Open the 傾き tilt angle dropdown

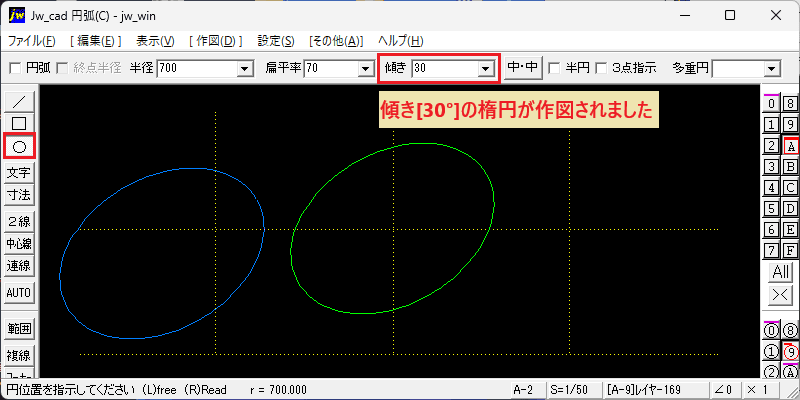[484, 68]
